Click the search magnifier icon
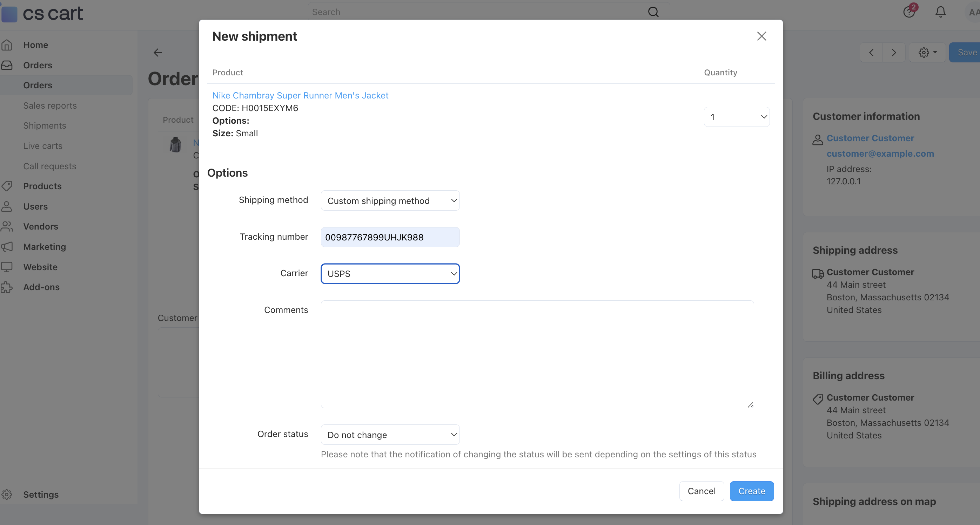Screen dimensions: 980x525 pos(653,12)
